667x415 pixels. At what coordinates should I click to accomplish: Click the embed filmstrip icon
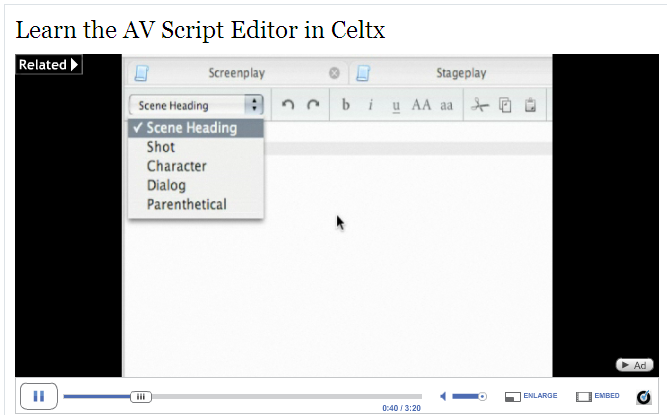point(584,396)
